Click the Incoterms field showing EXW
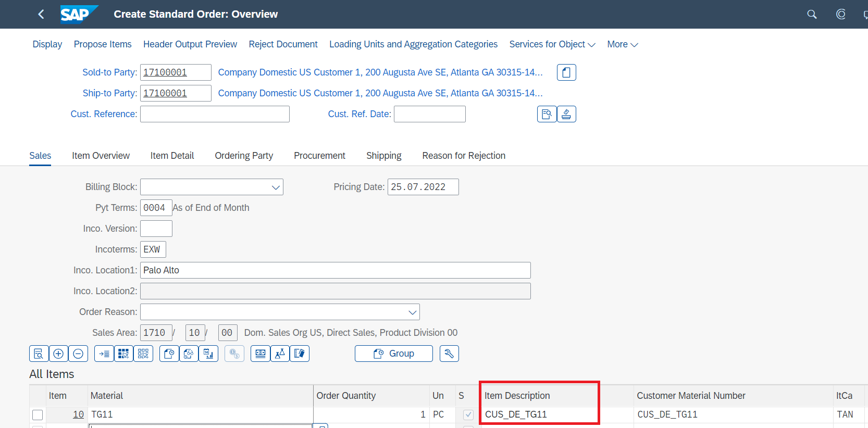The image size is (868, 428). [153, 249]
